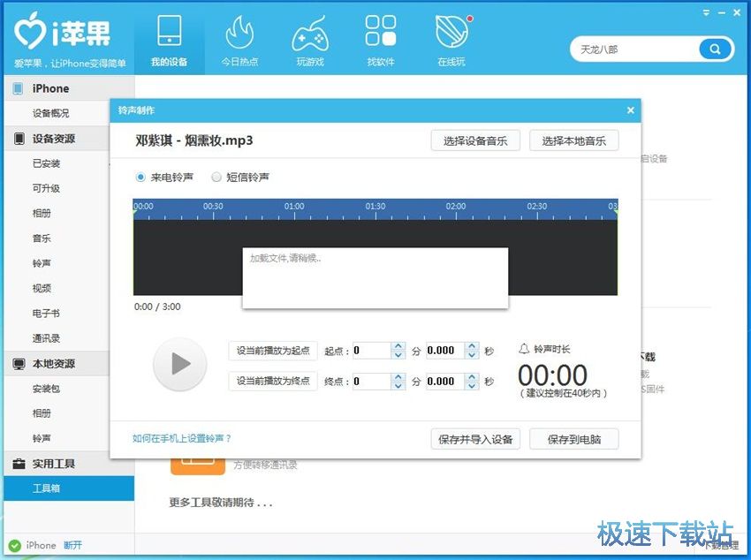The image size is (751, 560).
Task: Open 音乐 in sidebar
Action: coord(42,238)
